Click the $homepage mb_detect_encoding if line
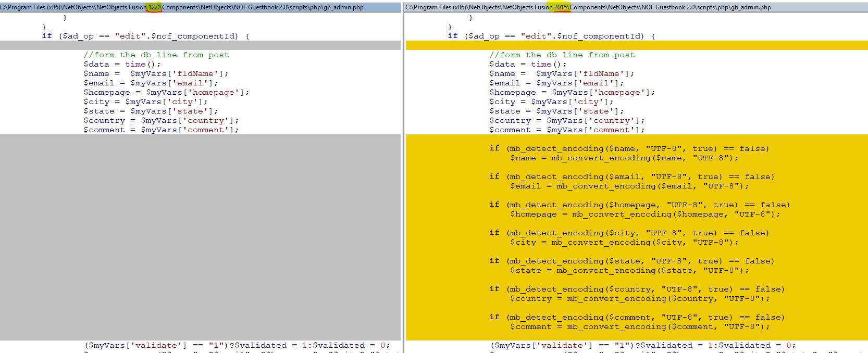 point(639,205)
